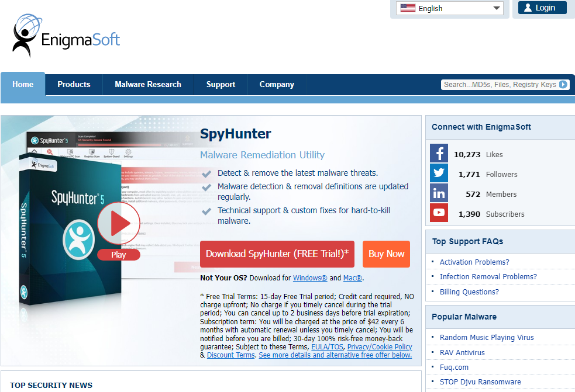Image resolution: width=575 pixels, height=392 pixels.
Task: Open RAV Antivirus article
Action: [x=462, y=352]
